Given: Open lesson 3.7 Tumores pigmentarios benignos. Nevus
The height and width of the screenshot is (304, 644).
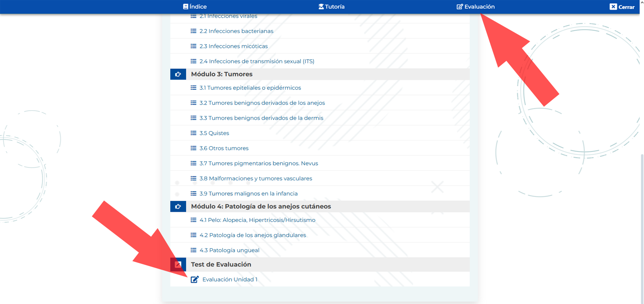Looking at the screenshot, I should pos(259,163).
